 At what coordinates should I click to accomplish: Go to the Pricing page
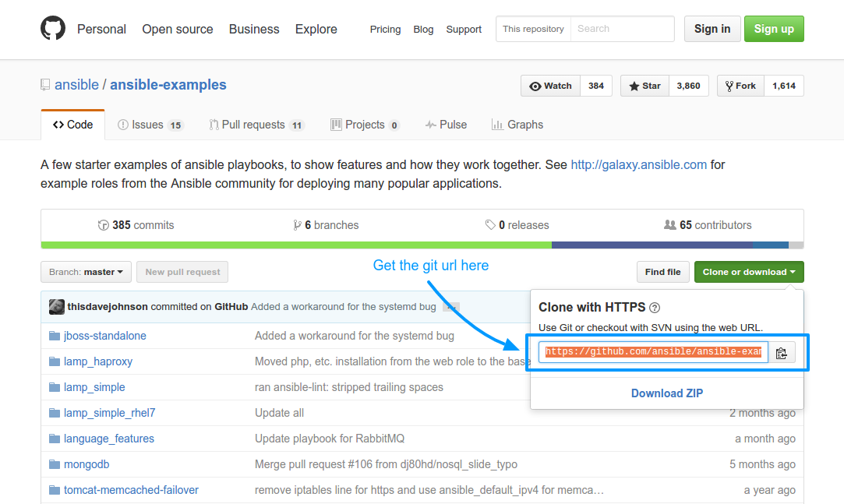point(386,29)
